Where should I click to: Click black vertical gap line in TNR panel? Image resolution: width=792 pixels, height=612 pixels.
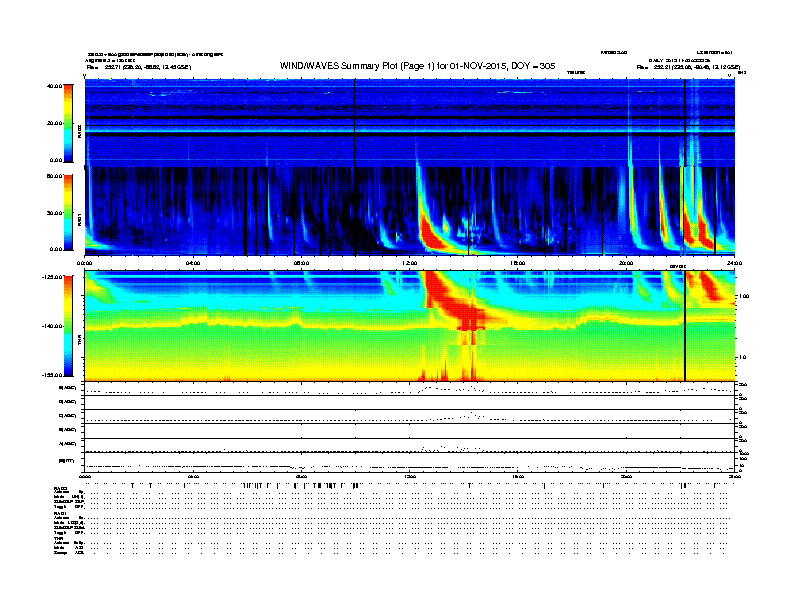(x=685, y=326)
